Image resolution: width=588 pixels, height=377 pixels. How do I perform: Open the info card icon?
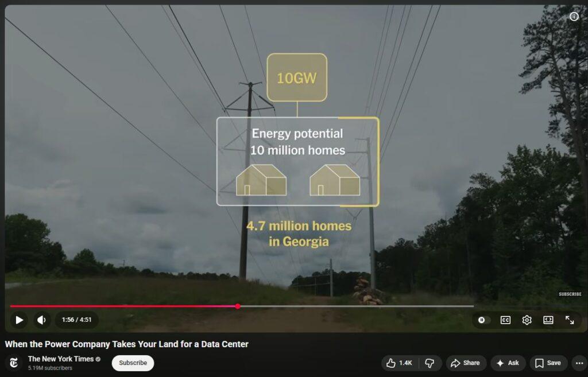click(574, 17)
